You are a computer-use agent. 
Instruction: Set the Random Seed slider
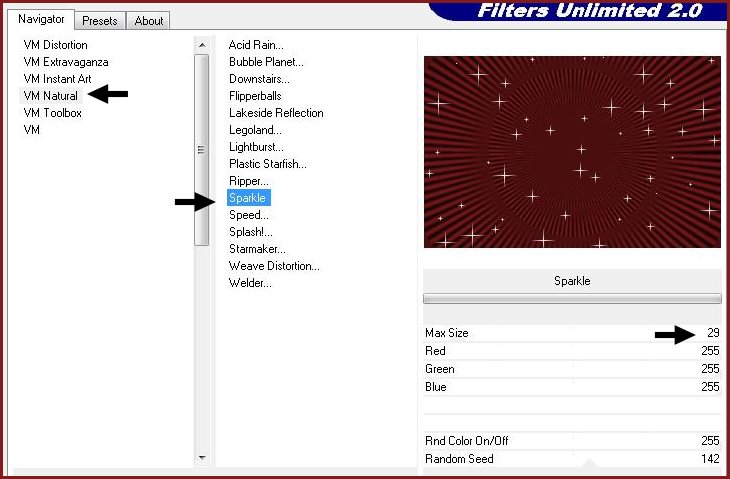[572, 459]
